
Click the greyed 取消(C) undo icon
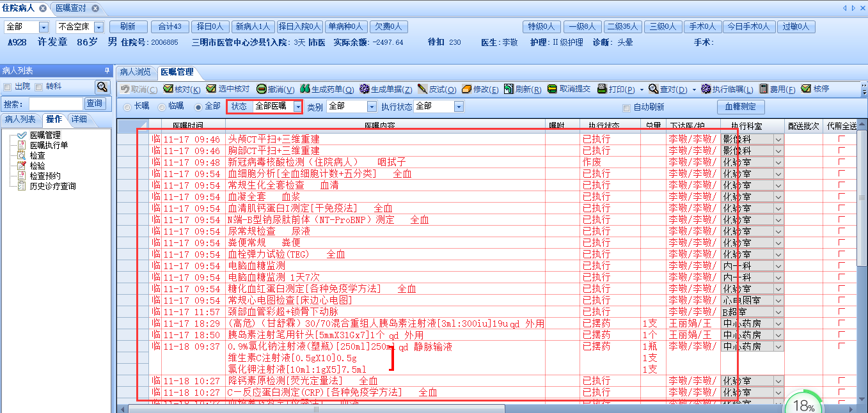[x=125, y=90]
